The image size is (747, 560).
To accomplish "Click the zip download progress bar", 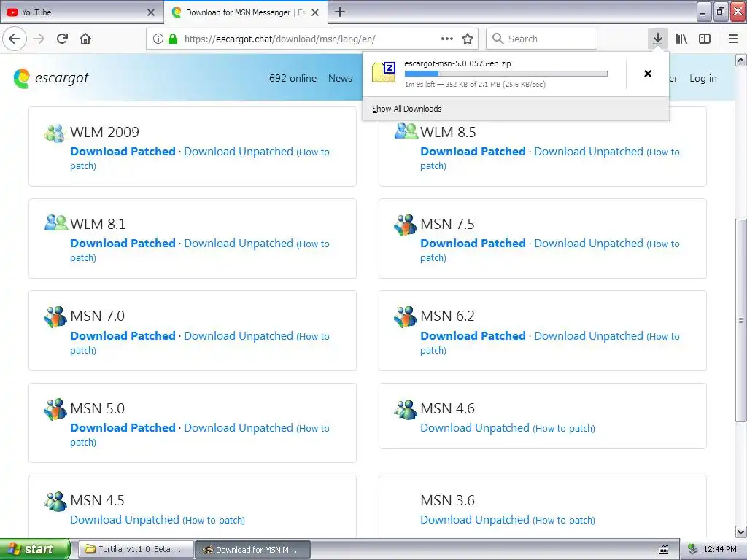I will [x=506, y=74].
